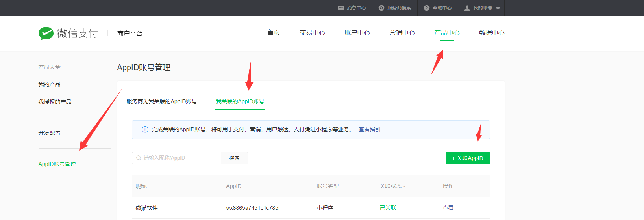The width and height of the screenshot is (644, 220).
Task: Click the 操作 column header
Action: click(x=448, y=186)
